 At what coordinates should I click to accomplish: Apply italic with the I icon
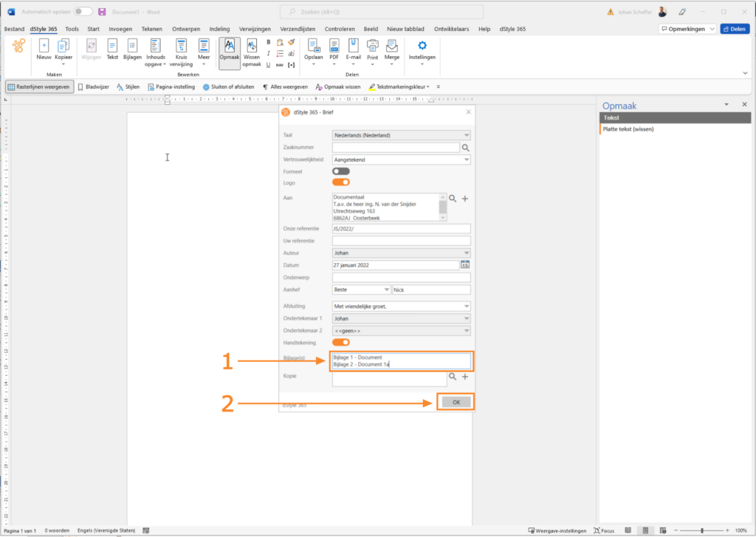[269, 54]
